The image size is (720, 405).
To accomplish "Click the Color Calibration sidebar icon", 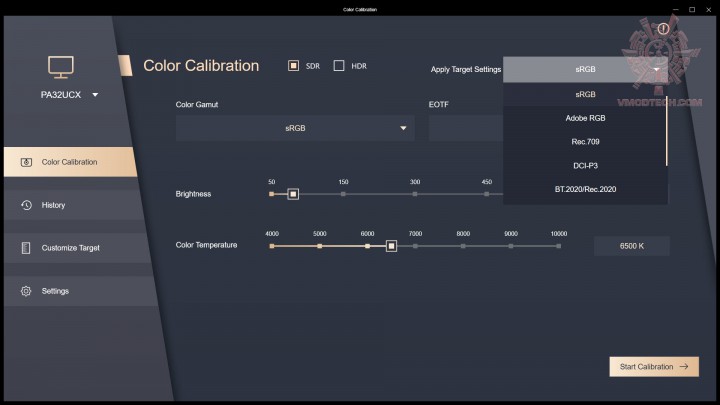I will [x=26, y=162].
